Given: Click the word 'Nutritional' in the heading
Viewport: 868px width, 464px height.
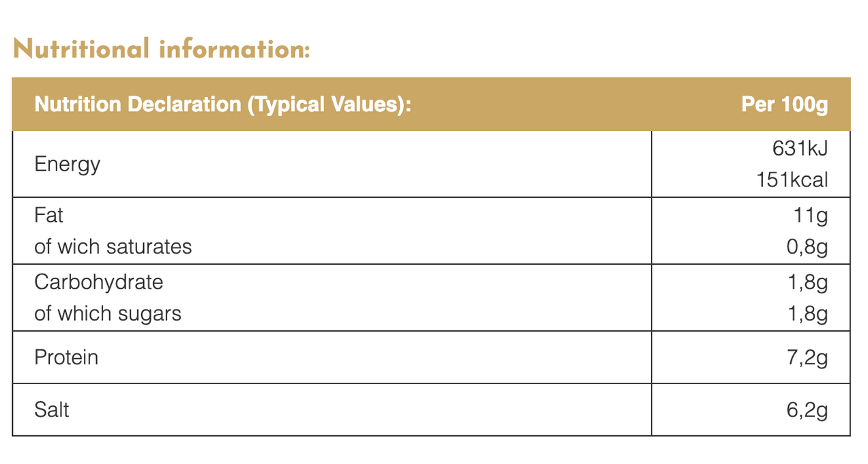Looking at the screenshot, I should (x=81, y=49).
